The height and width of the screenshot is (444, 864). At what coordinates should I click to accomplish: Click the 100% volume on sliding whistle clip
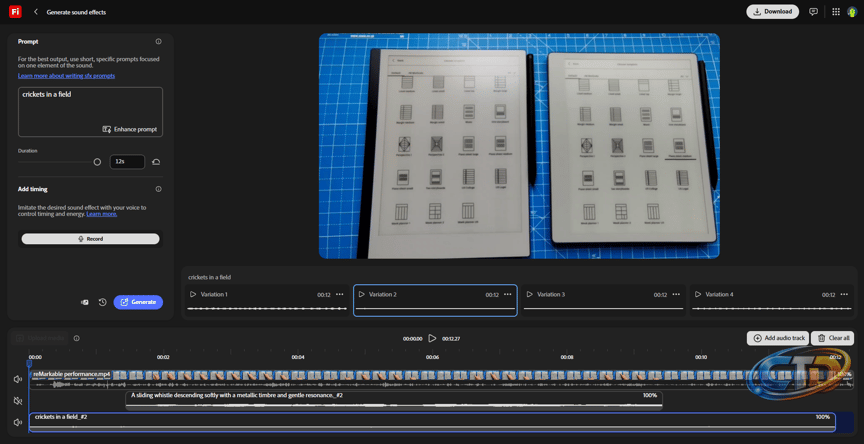tap(650, 396)
